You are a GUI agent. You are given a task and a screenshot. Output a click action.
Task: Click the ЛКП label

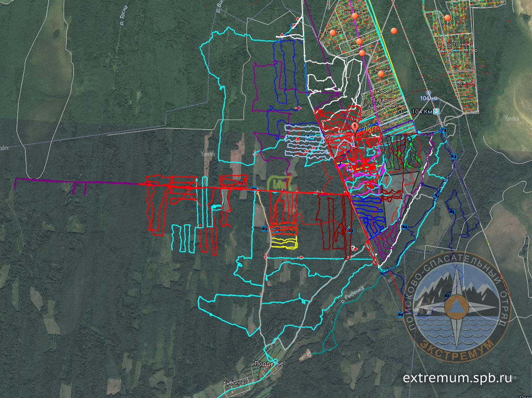[x=370, y=130]
